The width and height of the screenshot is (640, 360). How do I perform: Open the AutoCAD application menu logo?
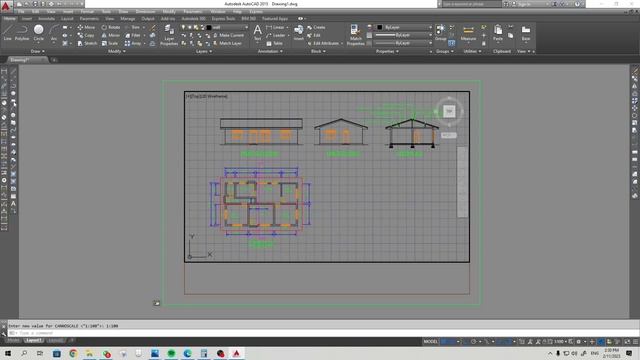point(5,6)
